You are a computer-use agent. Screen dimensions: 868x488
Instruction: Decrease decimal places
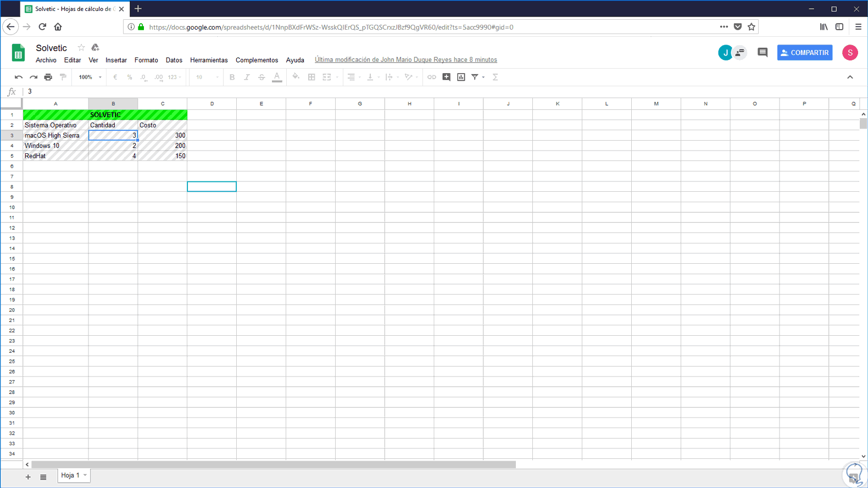[x=143, y=77]
